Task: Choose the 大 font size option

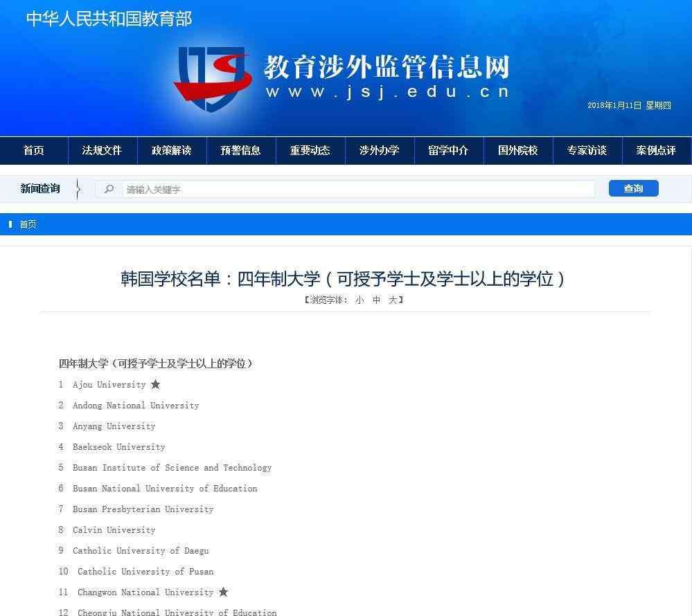Action: point(393,300)
